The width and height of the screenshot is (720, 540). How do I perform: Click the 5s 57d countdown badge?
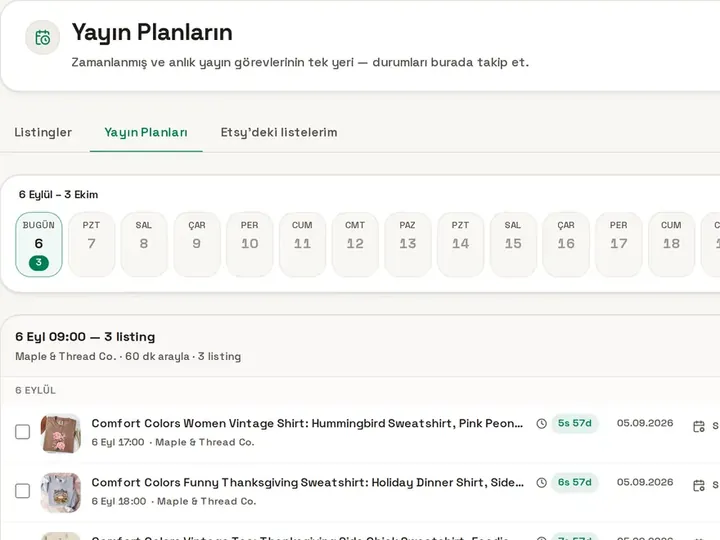[x=574, y=423]
